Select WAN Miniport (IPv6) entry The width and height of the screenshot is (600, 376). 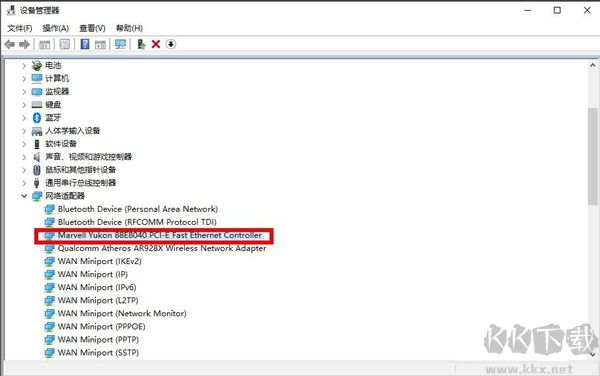[x=97, y=287]
